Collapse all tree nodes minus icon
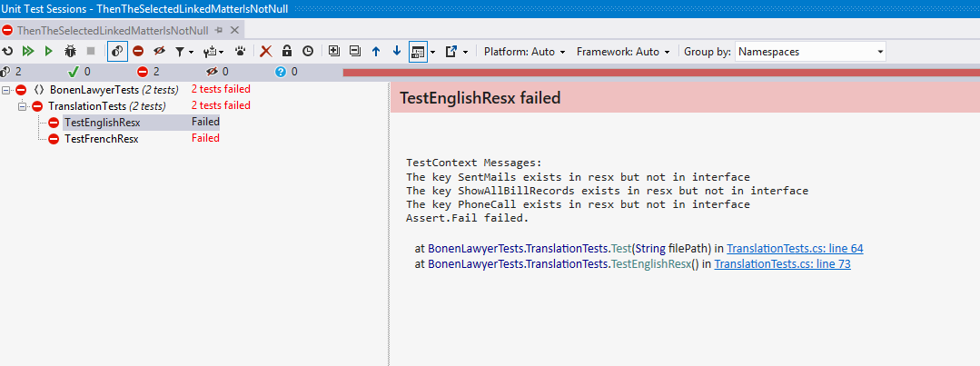This screenshot has height=366, width=980. point(355,52)
